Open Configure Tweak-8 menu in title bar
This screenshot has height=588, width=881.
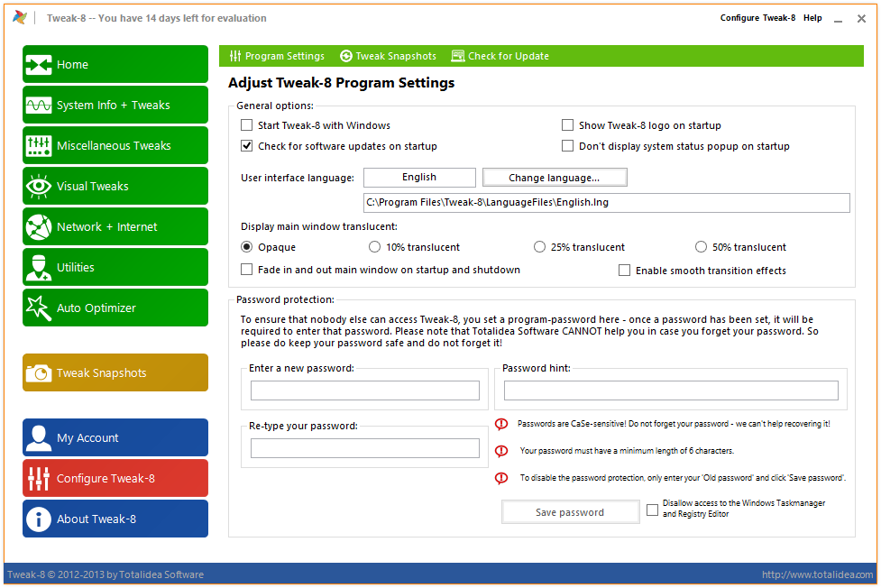click(757, 18)
